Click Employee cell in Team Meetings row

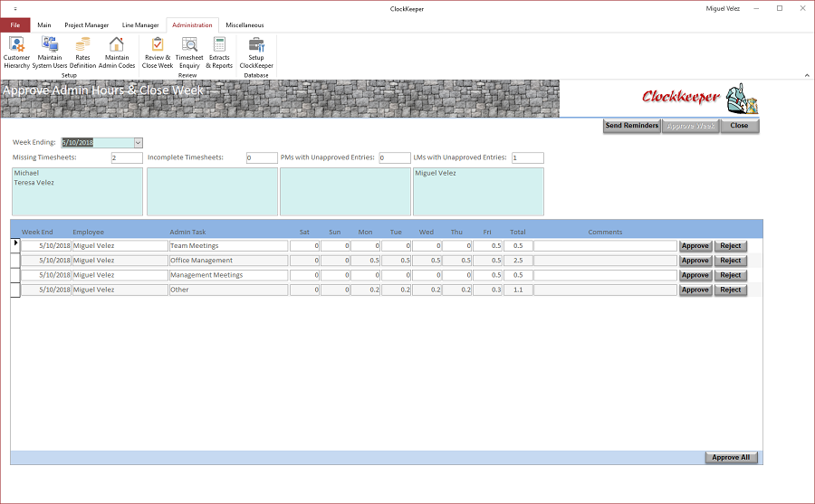tap(120, 246)
